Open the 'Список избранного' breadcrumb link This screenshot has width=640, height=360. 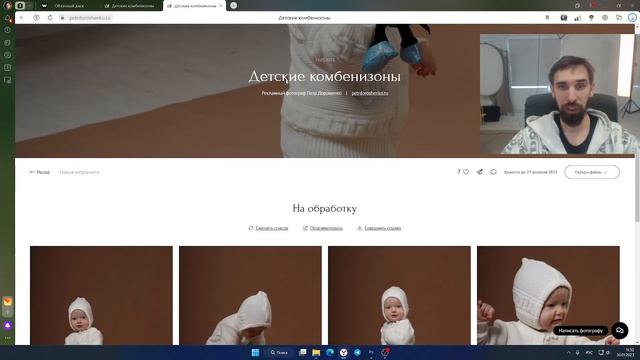(79, 172)
